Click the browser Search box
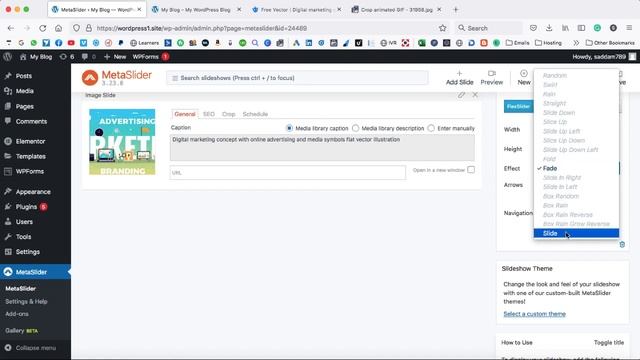 pyautogui.click(x=489, y=28)
